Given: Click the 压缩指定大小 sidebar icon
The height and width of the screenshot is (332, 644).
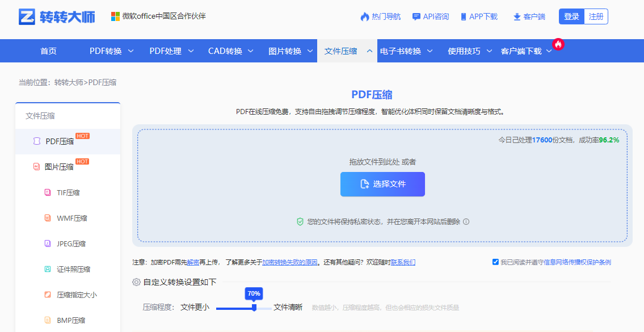Looking at the screenshot, I should 48,295.
